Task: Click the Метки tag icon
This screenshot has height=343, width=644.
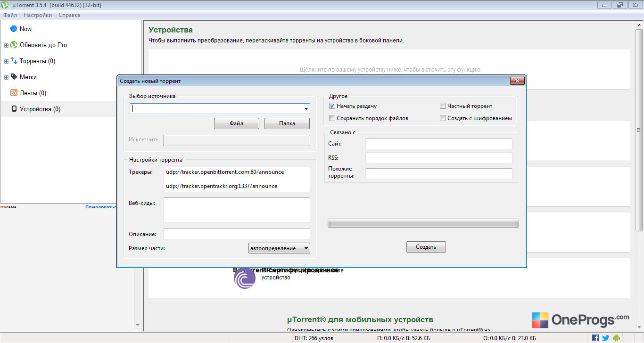Action: [14, 77]
